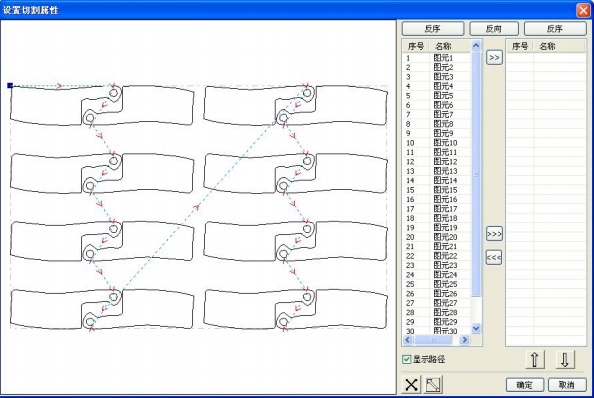Select row 图元6
594x398 pixels.
(437, 105)
